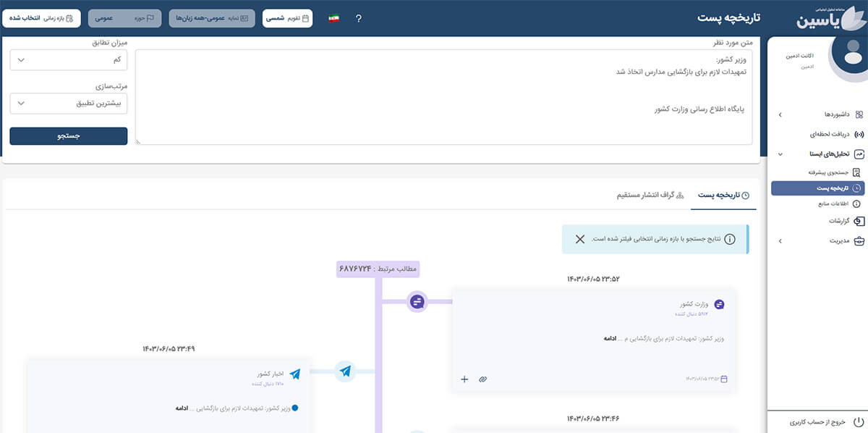Open the مرتب‌سازی dropdown
This screenshot has height=433, width=868.
69,104
